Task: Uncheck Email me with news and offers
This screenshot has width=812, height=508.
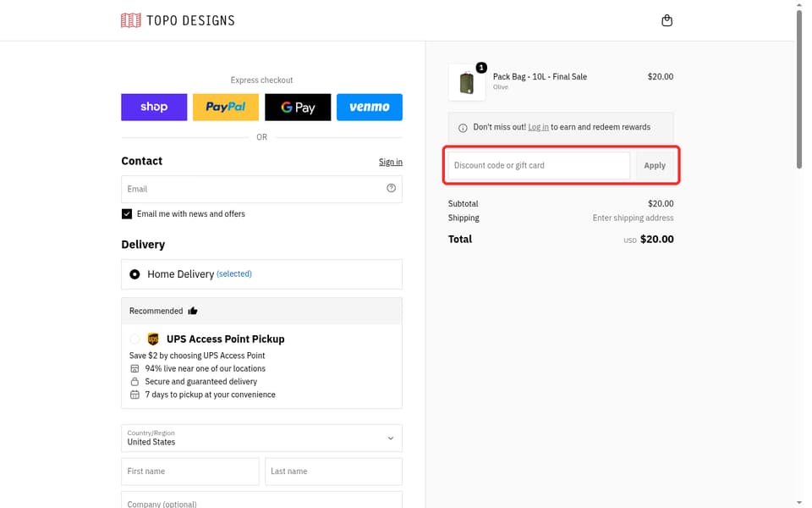Action: coord(127,214)
